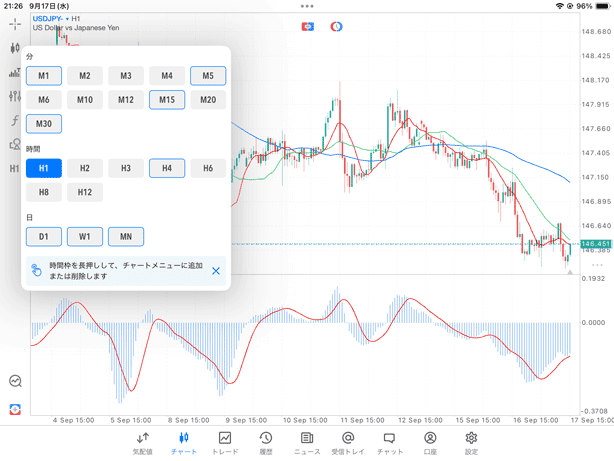Select the M10 timeframe

85,100
